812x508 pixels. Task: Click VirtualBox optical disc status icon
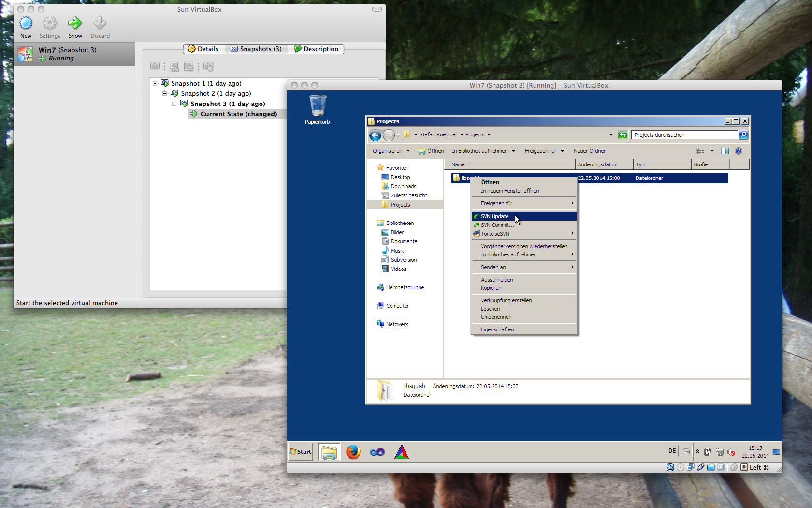point(681,467)
